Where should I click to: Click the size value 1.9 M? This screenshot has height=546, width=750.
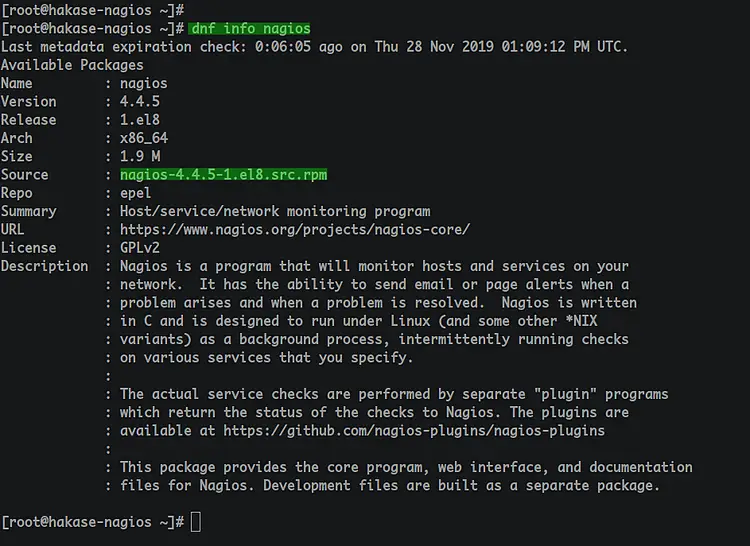click(x=140, y=156)
